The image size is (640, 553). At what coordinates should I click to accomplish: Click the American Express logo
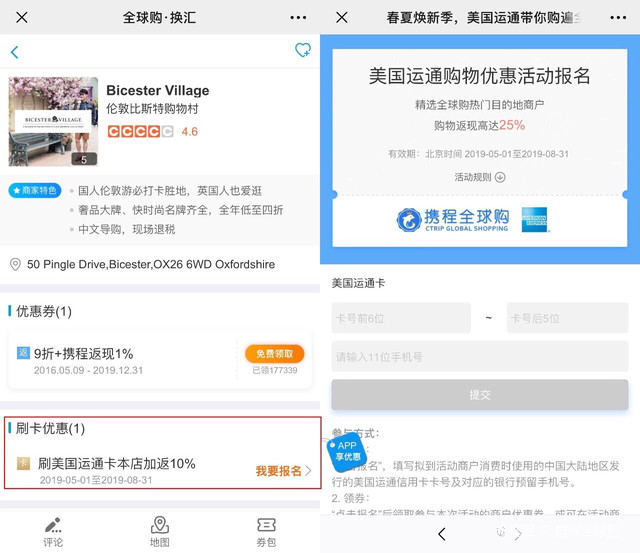(535, 220)
